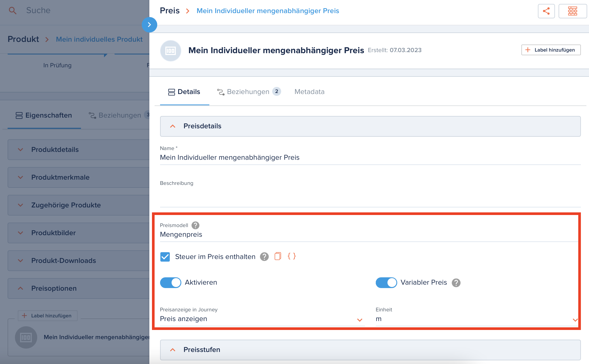Click Label hinzufügen button in price header
This screenshot has height=364, width=589.
[x=551, y=50]
